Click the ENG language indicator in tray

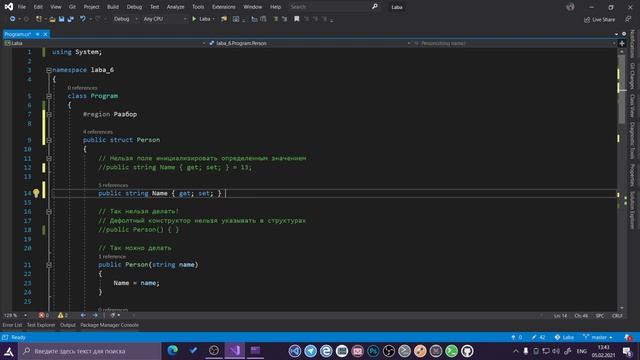coord(582,351)
